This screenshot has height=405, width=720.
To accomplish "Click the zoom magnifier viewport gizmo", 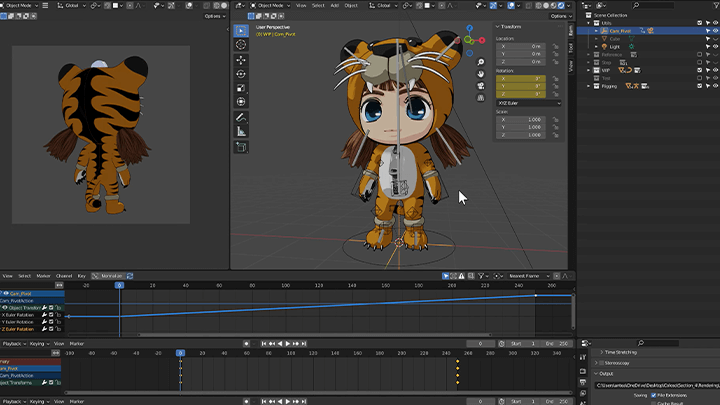I will (480, 62).
